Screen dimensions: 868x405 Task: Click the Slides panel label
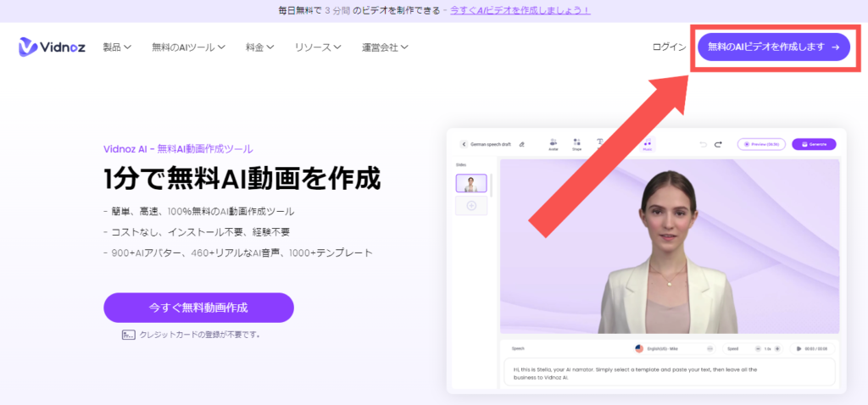461,165
